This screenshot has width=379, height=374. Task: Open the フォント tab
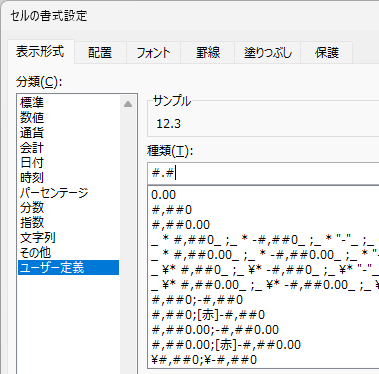click(x=153, y=53)
